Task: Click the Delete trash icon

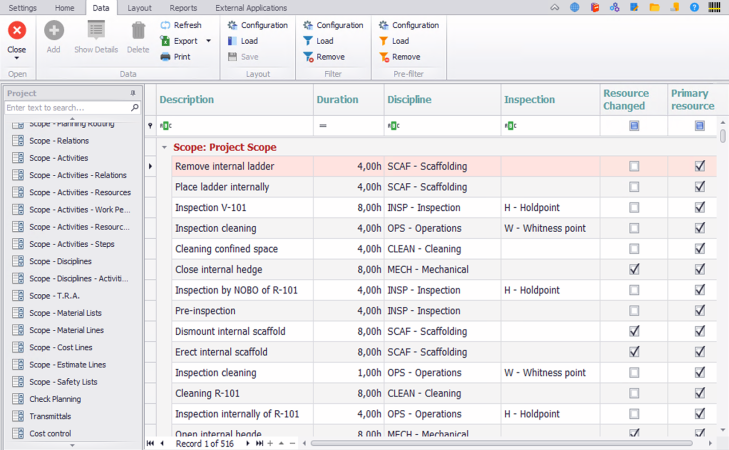Action: tap(138, 31)
